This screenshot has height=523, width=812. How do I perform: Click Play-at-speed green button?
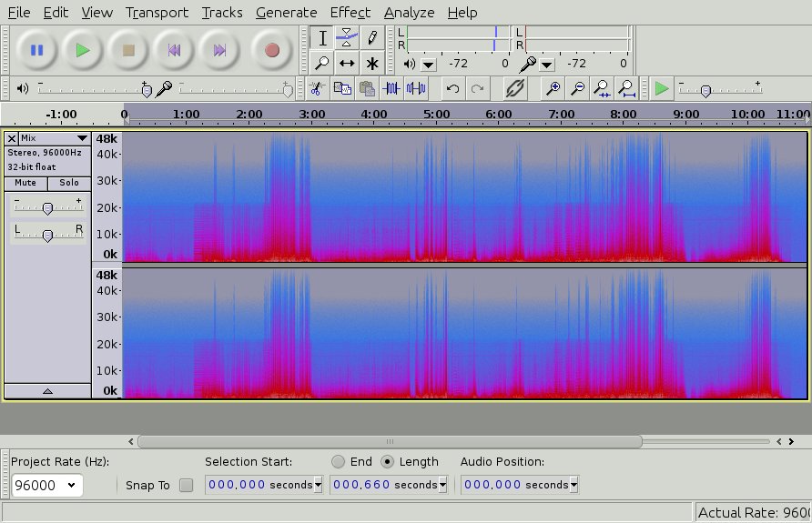click(661, 88)
